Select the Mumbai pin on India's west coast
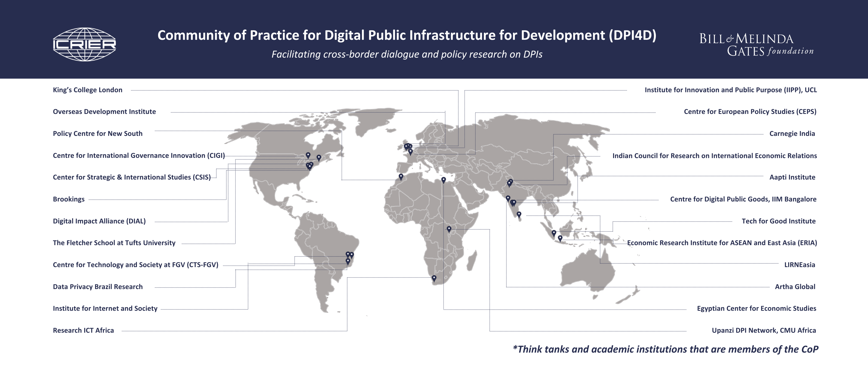Image resolution: width=868 pixels, height=381 pixels. (508, 198)
